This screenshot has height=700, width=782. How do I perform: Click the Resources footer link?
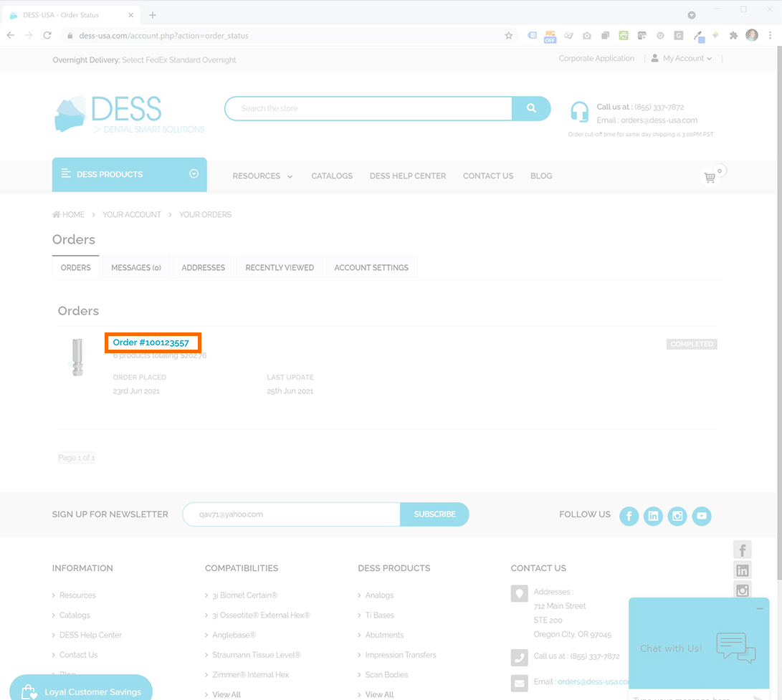pos(77,595)
